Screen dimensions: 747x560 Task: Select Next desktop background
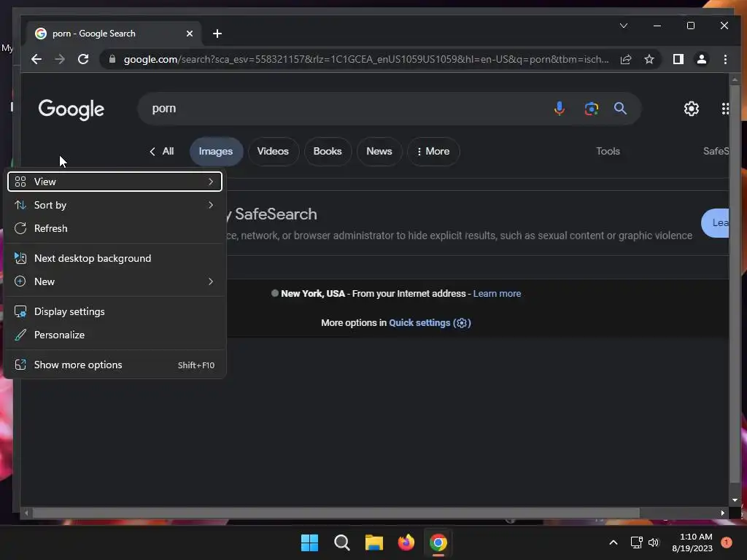[x=115, y=258]
